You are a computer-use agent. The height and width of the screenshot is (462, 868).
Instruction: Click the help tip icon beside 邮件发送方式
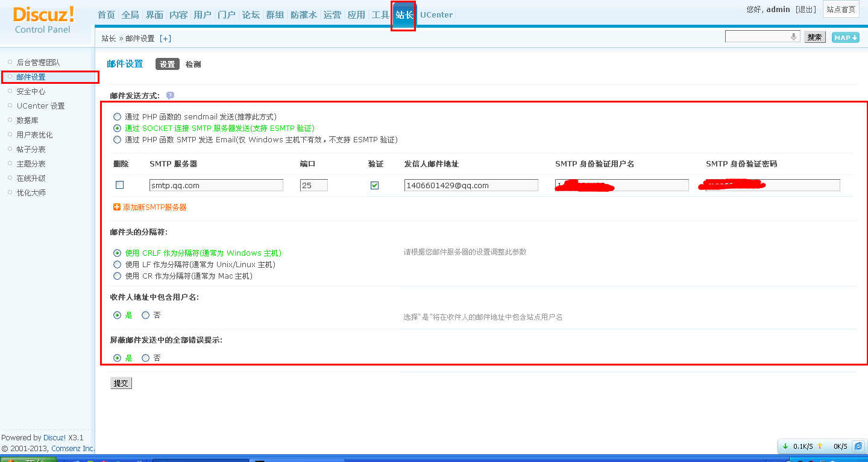pos(170,95)
